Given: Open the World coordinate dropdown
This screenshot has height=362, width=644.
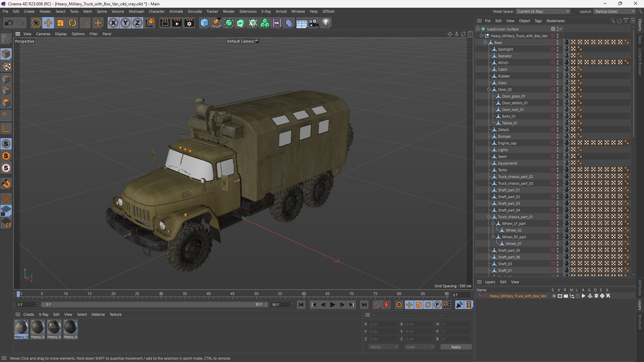Looking at the screenshot, I should coord(384,347).
